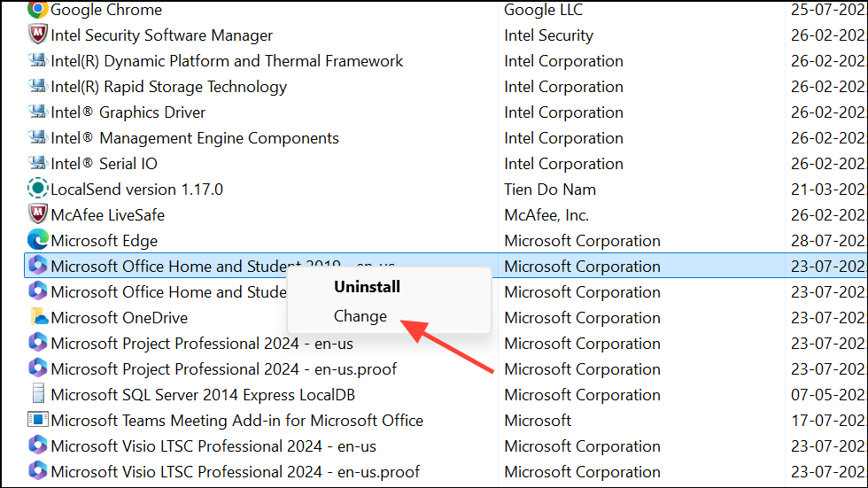The height and width of the screenshot is (488, 868).
Task: Select Microsoft Project Professional 2024 - en-us
Action: [x=213, y=344]
